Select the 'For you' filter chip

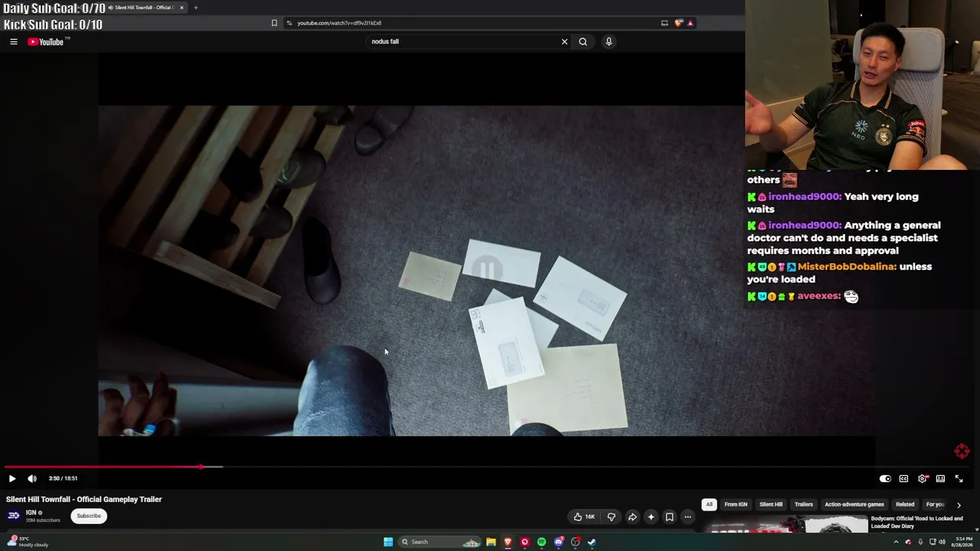point(935,504)
